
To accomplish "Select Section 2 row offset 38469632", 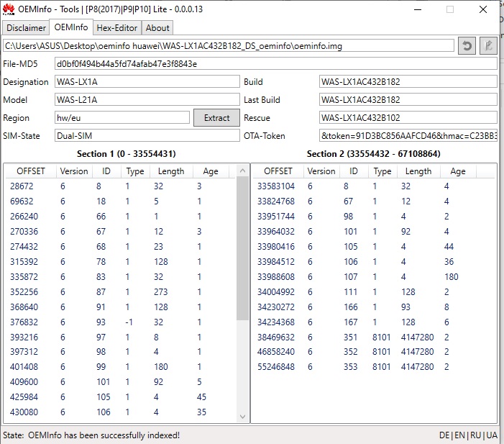I will [374, 337].
